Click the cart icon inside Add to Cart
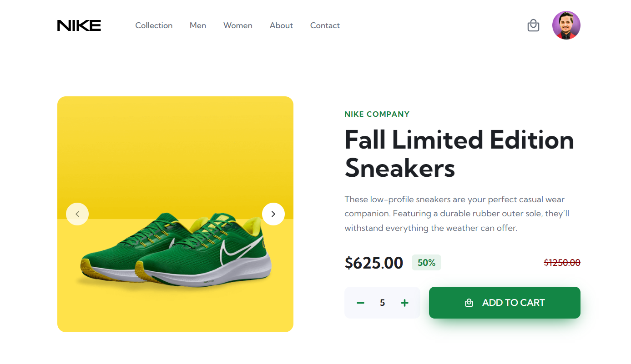This screenshot has height=364, width=631. tap(469, 302)
